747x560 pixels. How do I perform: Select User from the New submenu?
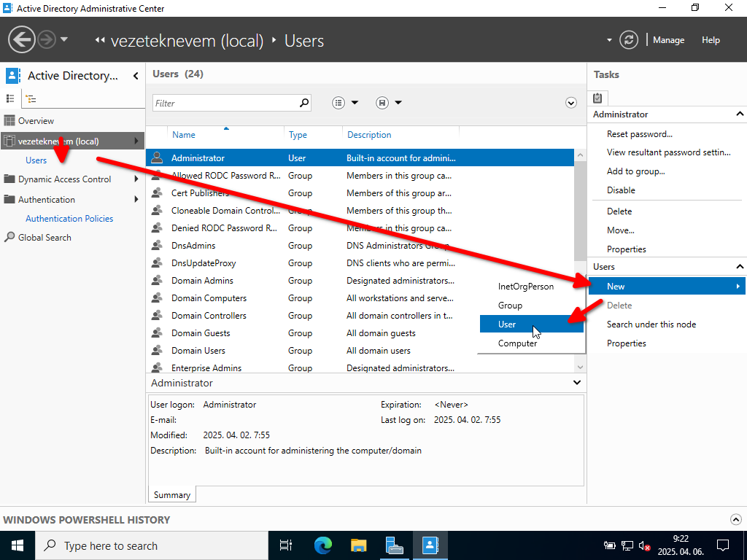(x=507, y=324)
